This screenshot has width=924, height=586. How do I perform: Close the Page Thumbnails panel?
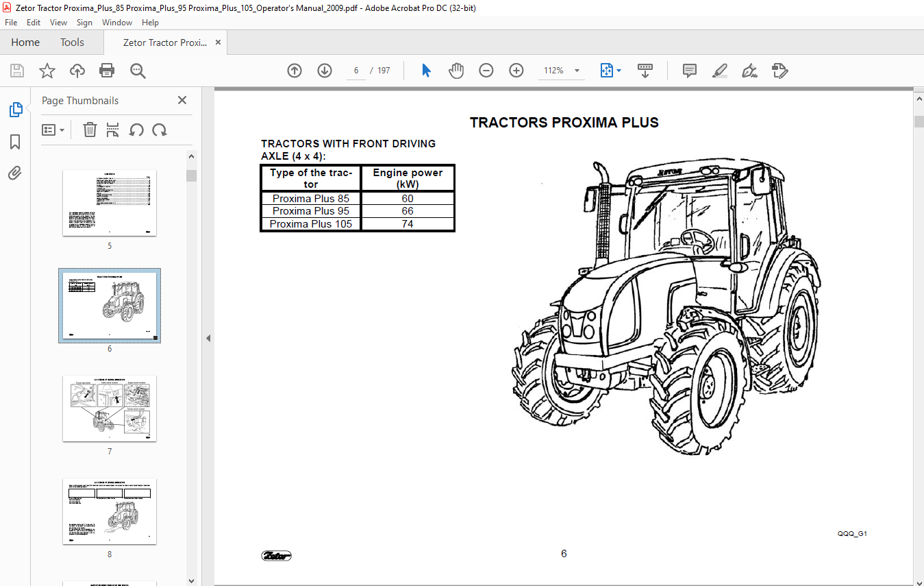point(182,100)
